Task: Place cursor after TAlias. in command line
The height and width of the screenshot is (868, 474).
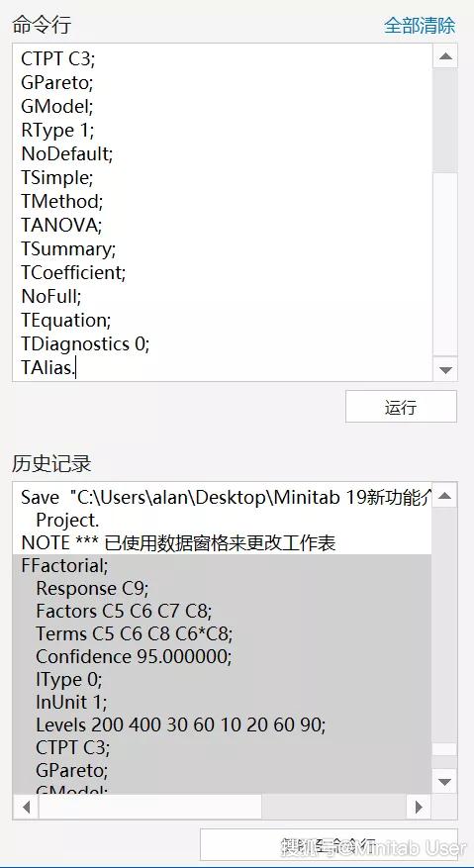Action: point(75,367)
